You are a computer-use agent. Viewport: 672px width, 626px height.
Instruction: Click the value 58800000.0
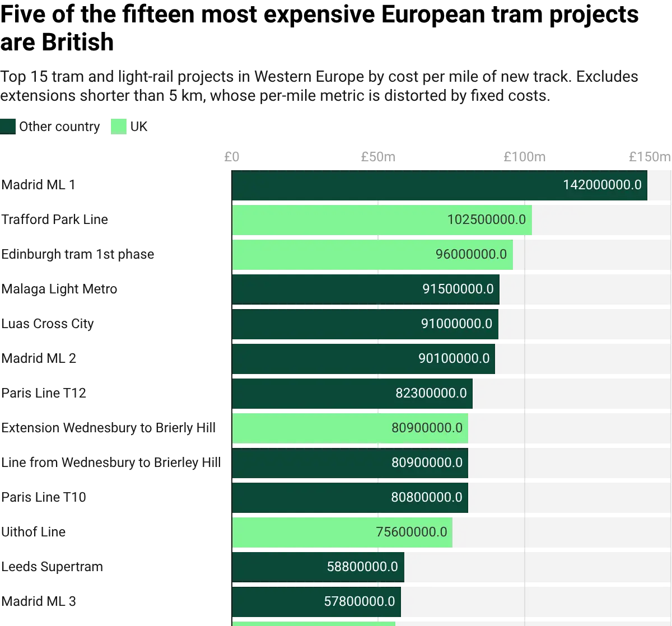[362, 567]
